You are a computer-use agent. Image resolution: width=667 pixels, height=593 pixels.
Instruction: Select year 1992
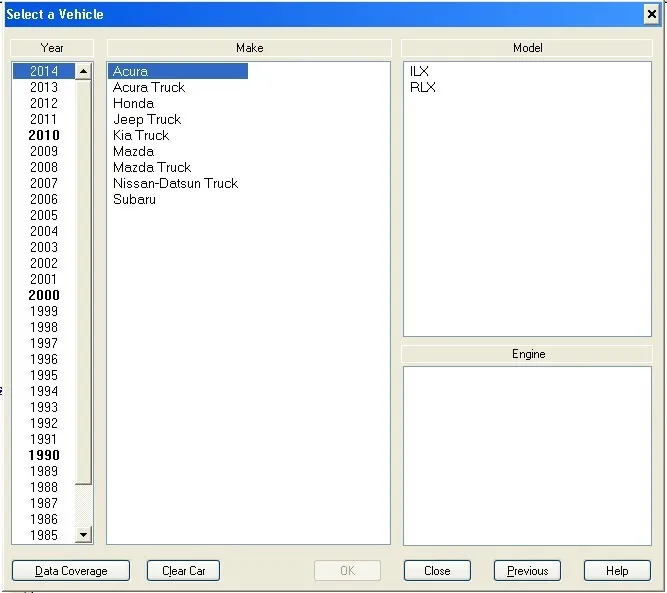(x=44, y=423)
